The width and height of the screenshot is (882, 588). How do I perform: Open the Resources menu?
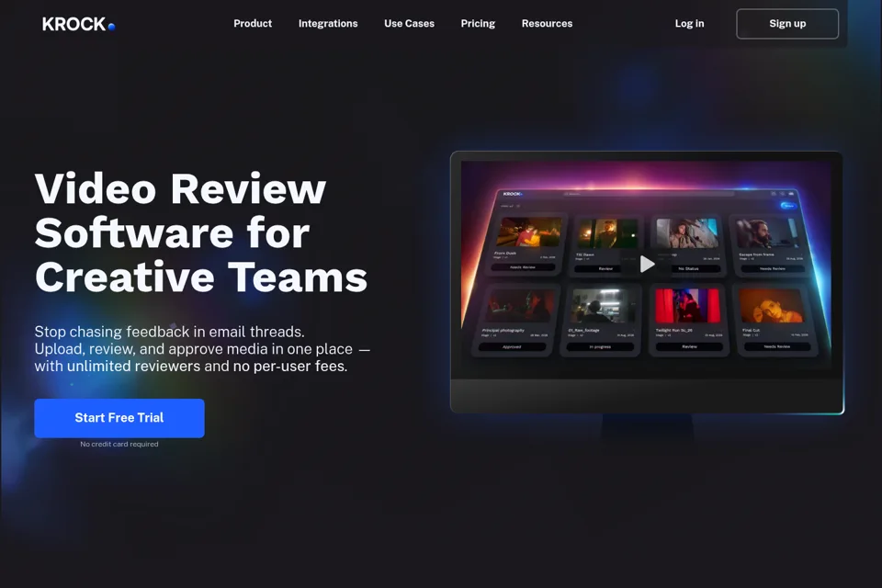pyautogui.click(x=547, y=24)
